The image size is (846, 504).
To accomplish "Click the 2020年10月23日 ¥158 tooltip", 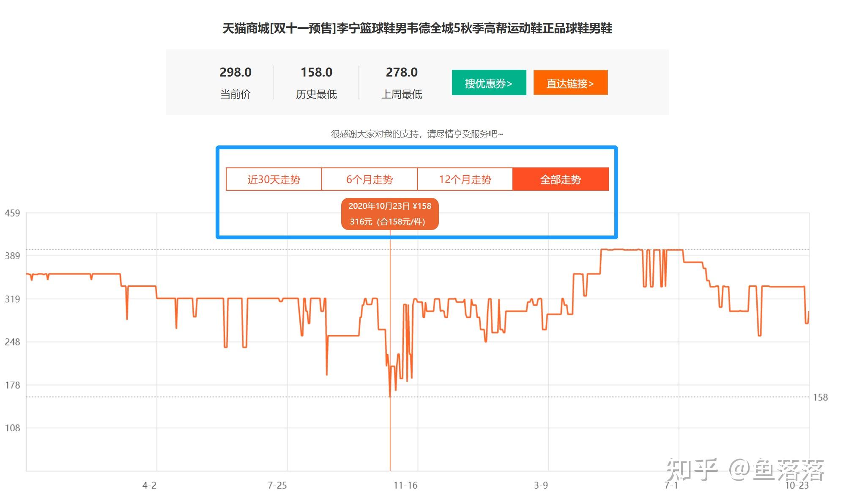I will click(390, 214).
